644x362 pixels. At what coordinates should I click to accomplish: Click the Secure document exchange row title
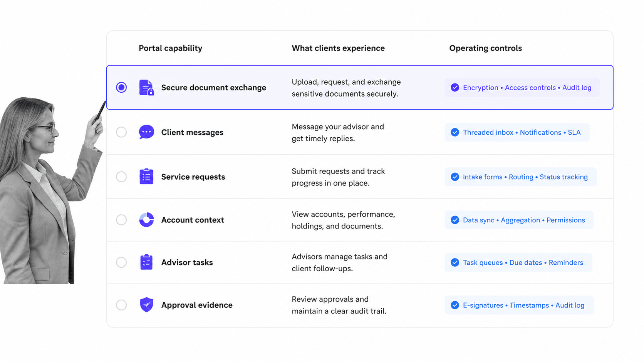tap(213, 88)
